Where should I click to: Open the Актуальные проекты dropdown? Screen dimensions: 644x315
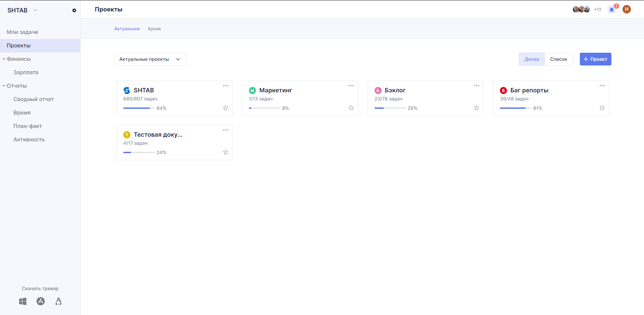tap(150, 59)
